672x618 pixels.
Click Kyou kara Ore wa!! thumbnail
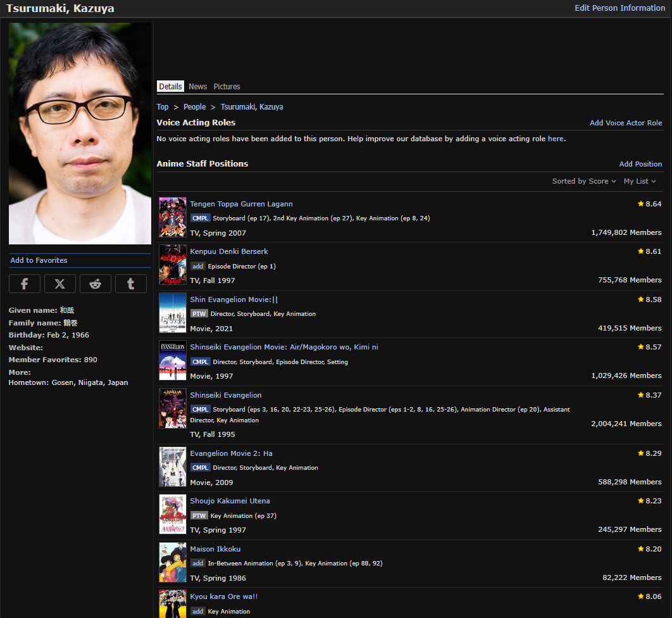pos(173,604)
